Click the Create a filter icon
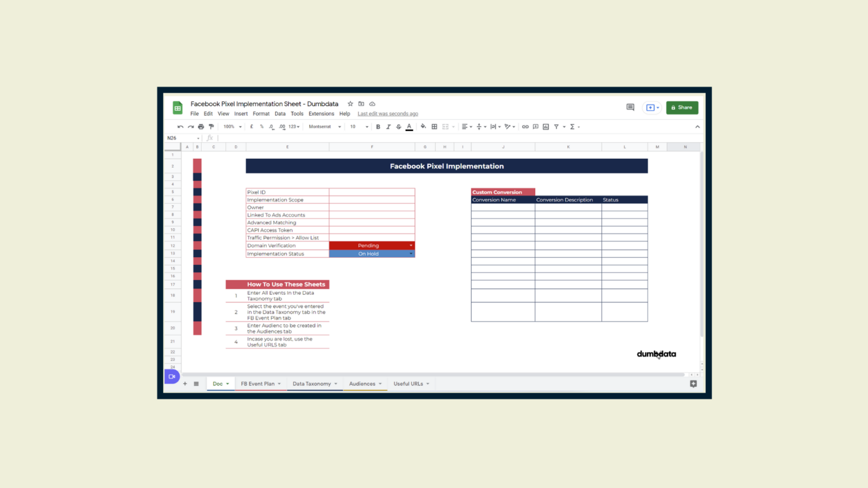 pos(556,127)
